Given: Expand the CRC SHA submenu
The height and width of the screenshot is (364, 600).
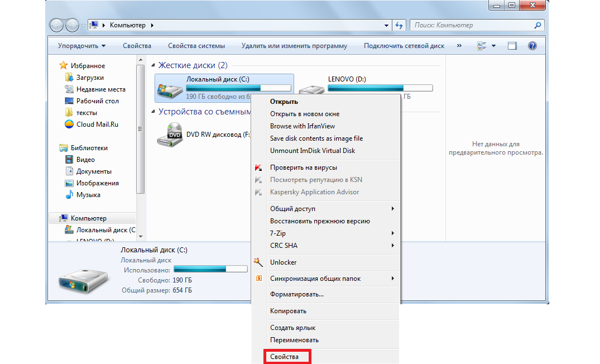Looking at the screenshot, I should point(392,245).
